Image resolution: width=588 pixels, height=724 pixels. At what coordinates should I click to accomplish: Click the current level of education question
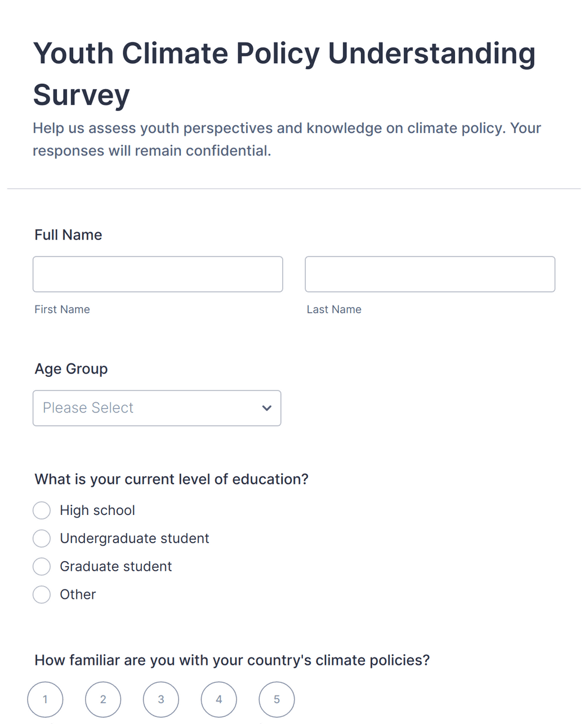(x=171, y=479)
